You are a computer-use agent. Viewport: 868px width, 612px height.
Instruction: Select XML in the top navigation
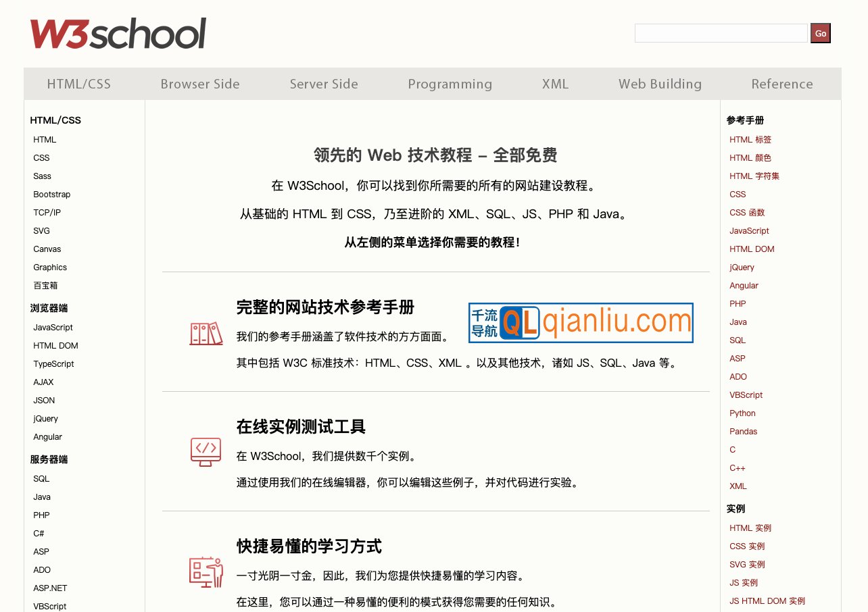coord(555,84)
